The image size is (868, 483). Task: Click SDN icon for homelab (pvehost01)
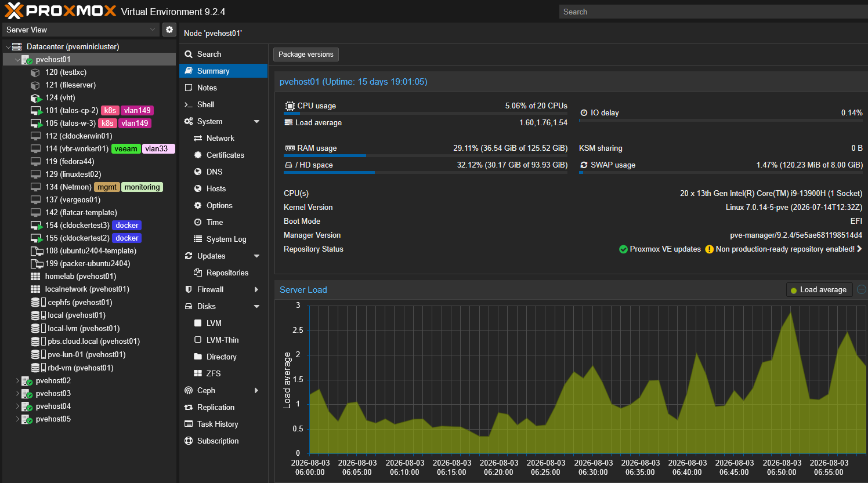tap(35, 277)
